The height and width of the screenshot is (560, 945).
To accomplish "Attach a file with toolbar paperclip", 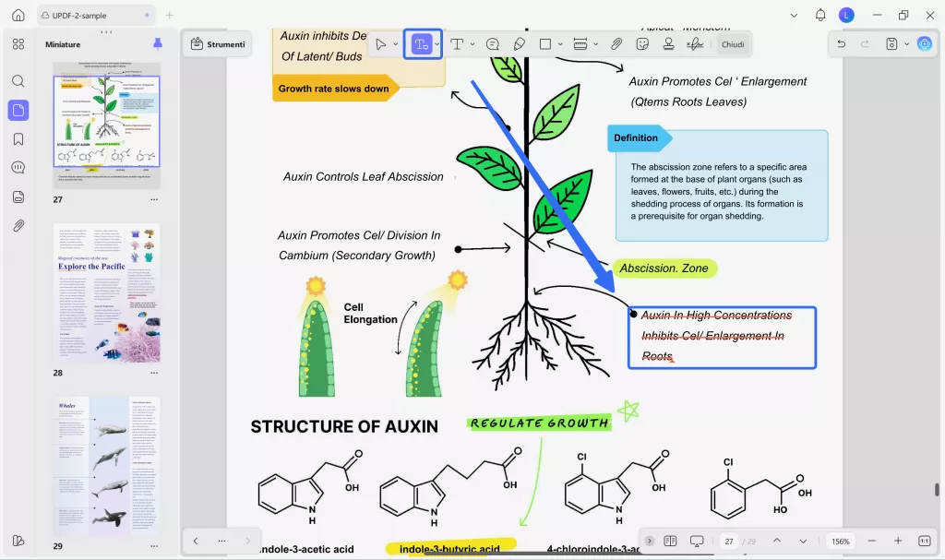I will click(x=616, y=44).
